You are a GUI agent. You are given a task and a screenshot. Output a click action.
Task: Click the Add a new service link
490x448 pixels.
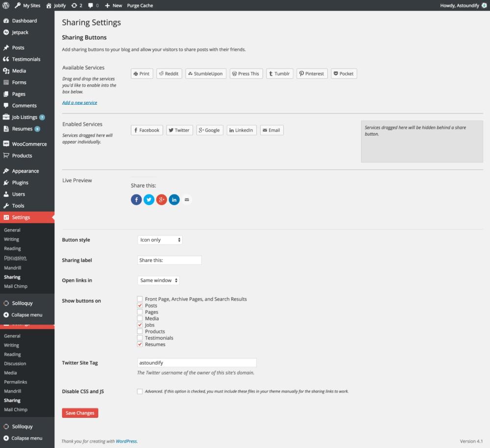point(80,102)
